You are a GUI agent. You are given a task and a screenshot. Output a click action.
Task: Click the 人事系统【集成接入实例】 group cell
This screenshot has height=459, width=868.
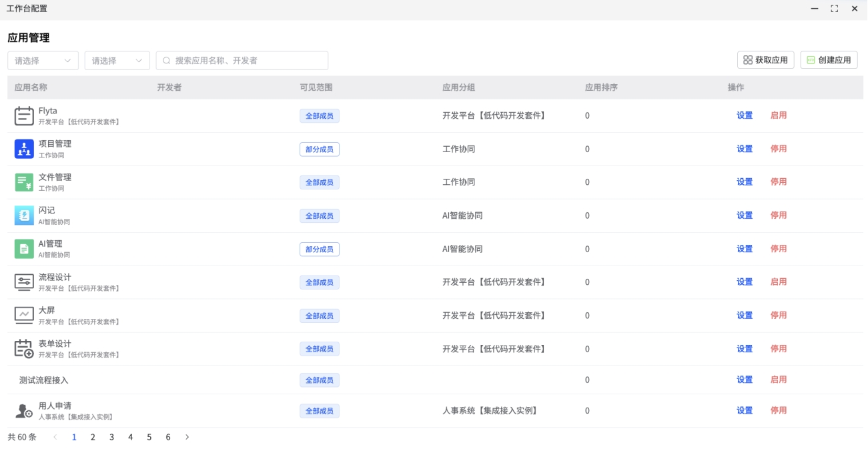tap(490, 411)
